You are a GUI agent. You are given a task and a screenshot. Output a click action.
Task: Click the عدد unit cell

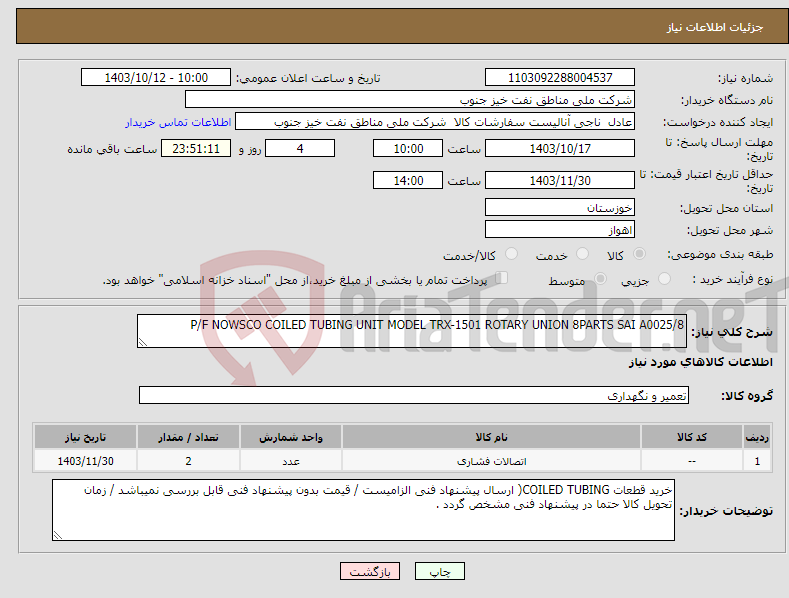point(291,461)
